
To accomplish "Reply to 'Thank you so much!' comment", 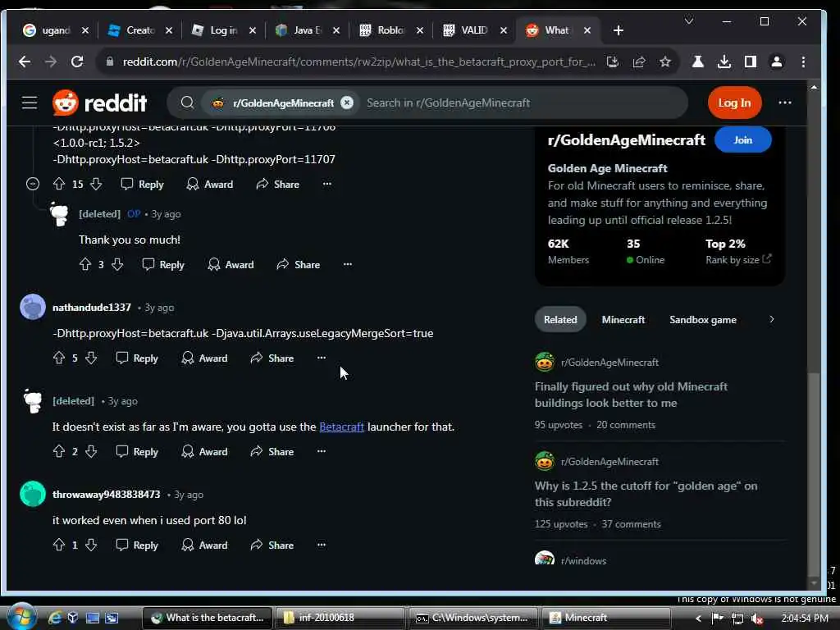I will click(x=163, y=264).
